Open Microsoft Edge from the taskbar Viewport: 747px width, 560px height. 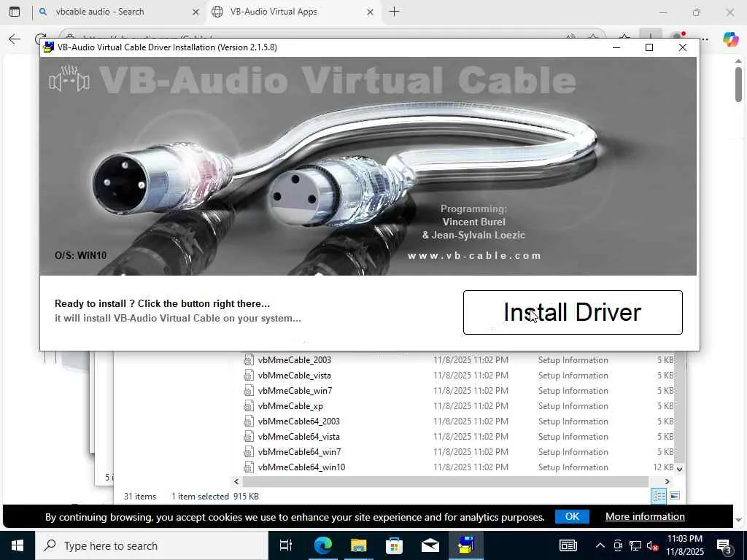point(322,545)
